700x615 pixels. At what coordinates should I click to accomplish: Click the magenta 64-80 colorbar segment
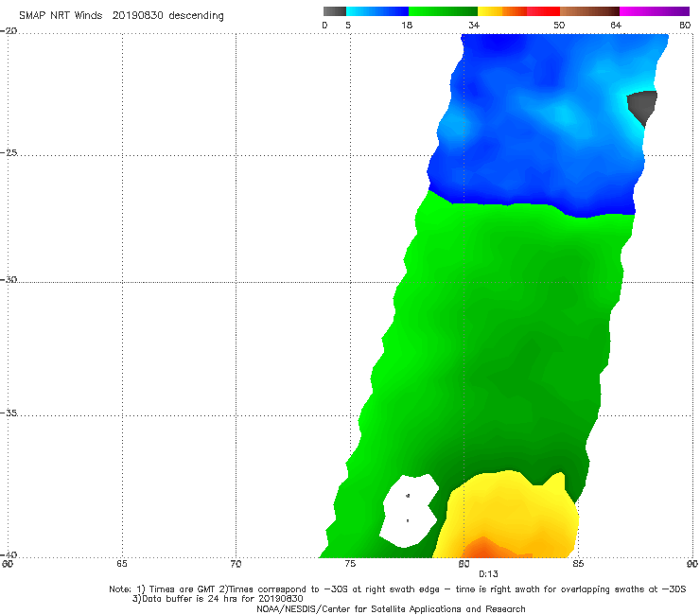[x=655, y=11]
